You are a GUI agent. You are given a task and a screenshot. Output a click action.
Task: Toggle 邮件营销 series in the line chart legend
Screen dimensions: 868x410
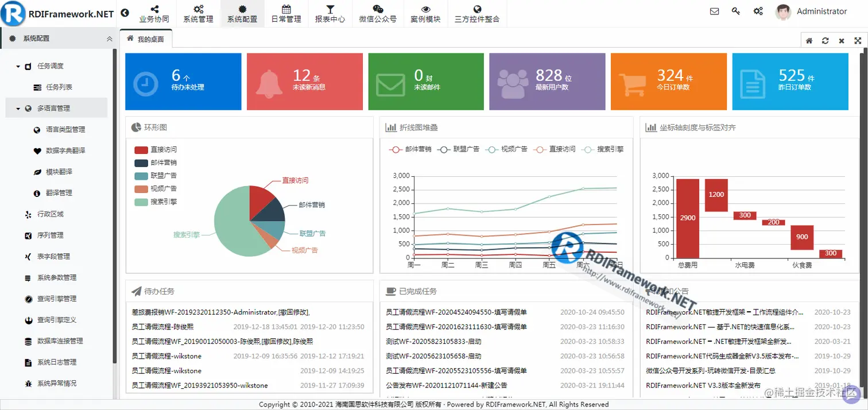coord(410,149)
